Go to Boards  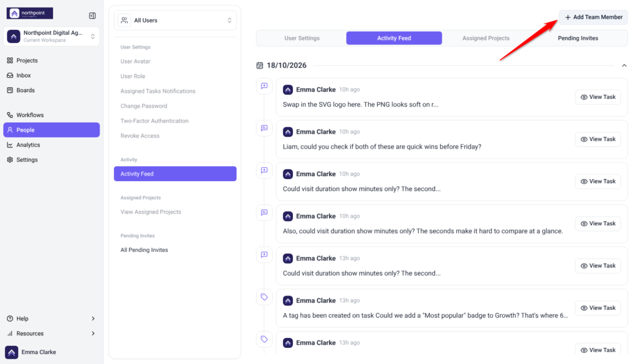pyautogui.click(x=51, y=90)
